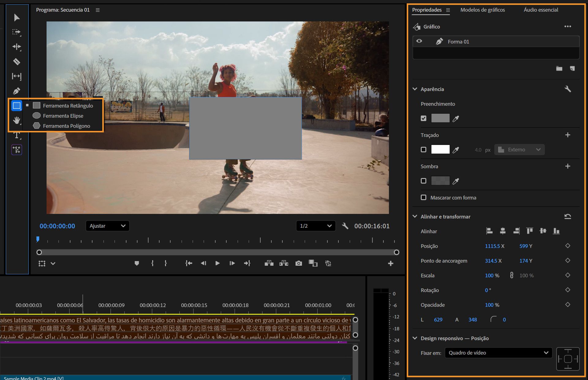Disable the Preenchimento fill checkbox
Viewport: 588px width, 380px height.
(424, 118)
